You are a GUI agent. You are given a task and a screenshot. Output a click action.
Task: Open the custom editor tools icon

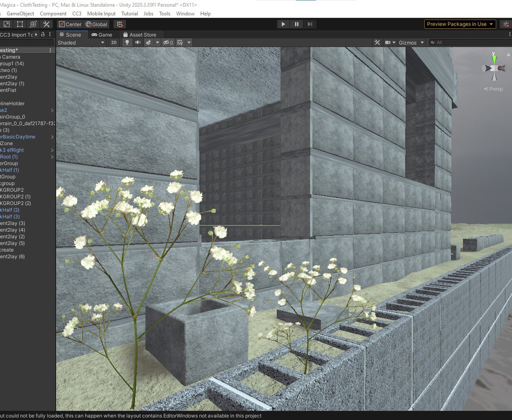coord(47,24)
